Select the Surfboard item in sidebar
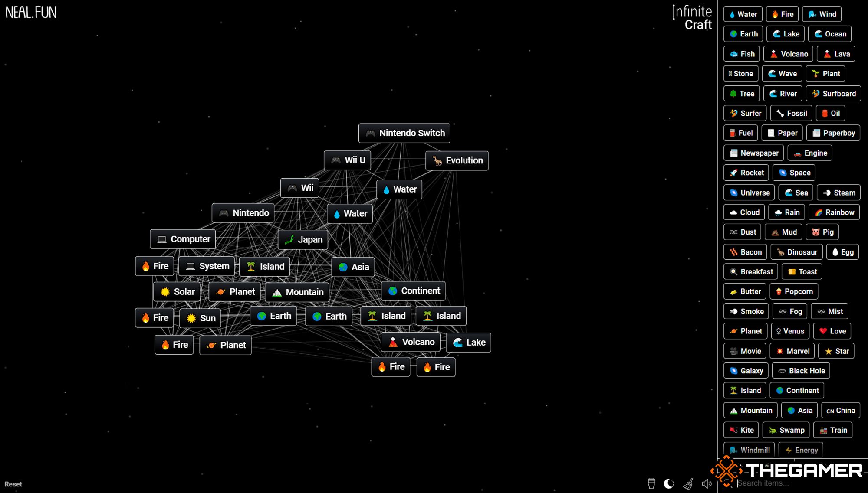This screenshot has width=868, height=493. coord(833,94)
